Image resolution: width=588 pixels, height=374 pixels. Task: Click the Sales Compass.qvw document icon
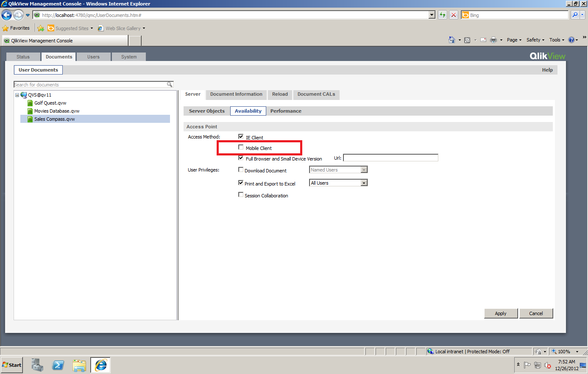pyautogui.click(x=30, y=119)
